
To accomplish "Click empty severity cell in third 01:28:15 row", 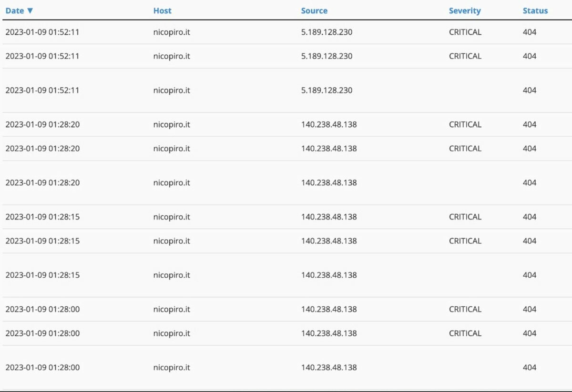I will [465, 275].
